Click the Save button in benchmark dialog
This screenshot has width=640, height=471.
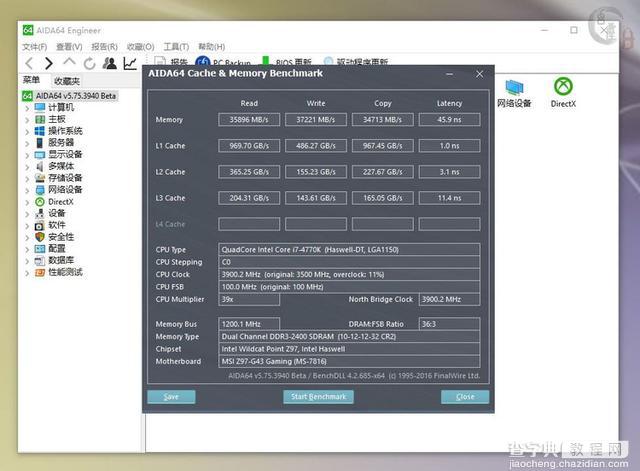point(171,397)
